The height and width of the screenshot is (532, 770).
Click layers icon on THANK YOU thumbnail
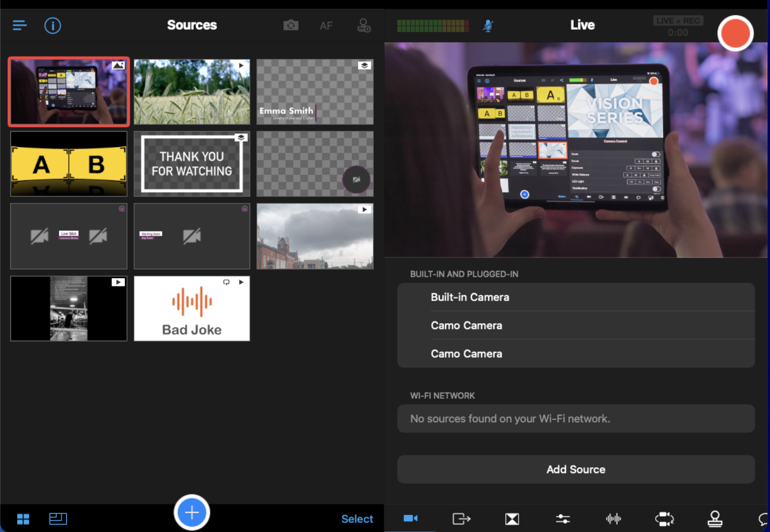coord(241,137)
